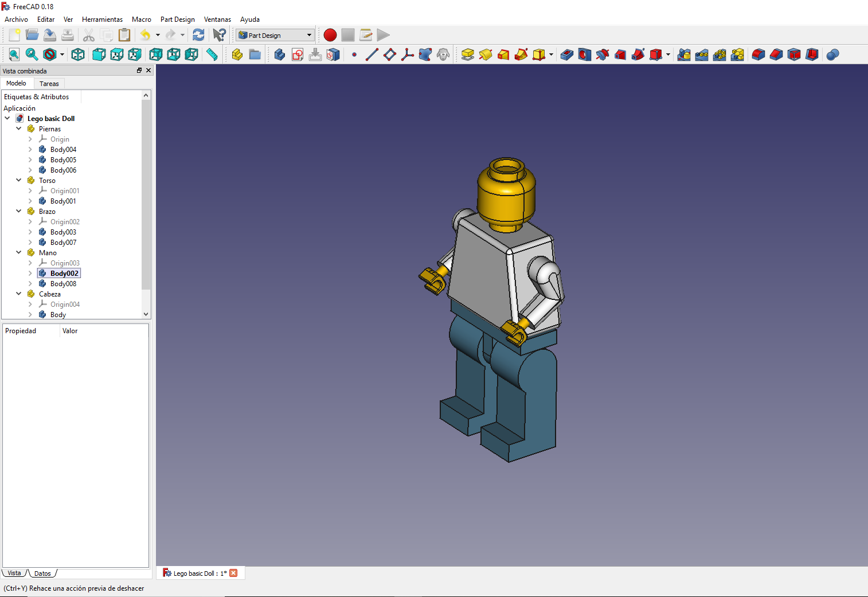Collapse the Torso tree node
The width and height of the screenshot is (868, 597).
click(18, 180)
